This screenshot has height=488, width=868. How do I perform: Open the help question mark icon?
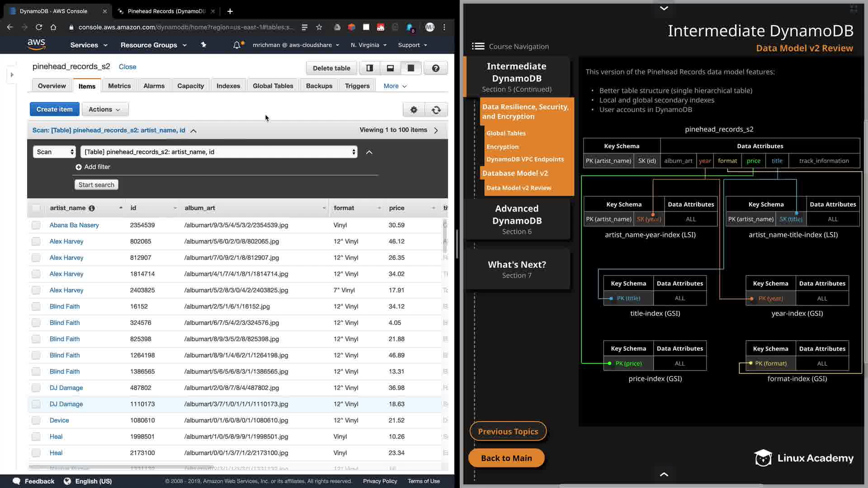click(435, 68)
